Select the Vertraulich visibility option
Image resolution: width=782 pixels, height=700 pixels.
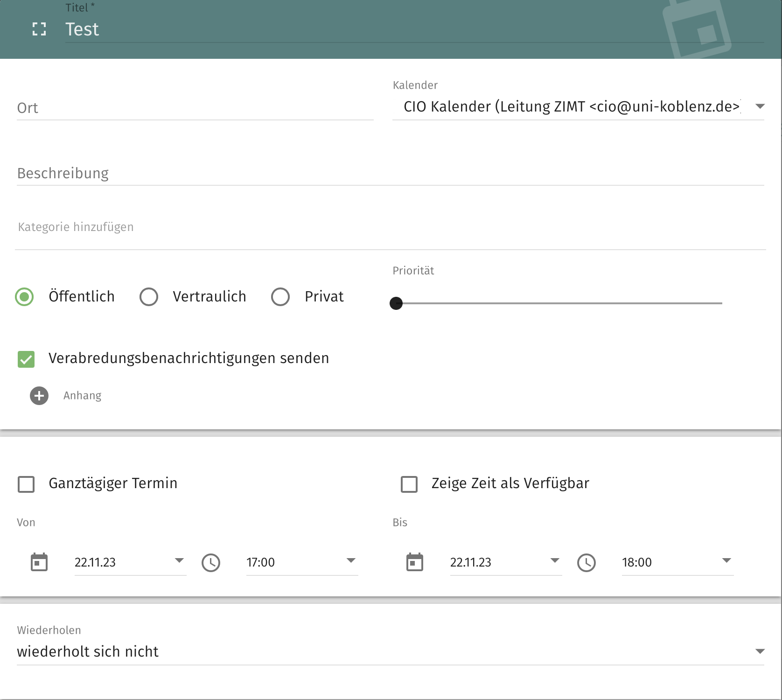coord(149,297)
